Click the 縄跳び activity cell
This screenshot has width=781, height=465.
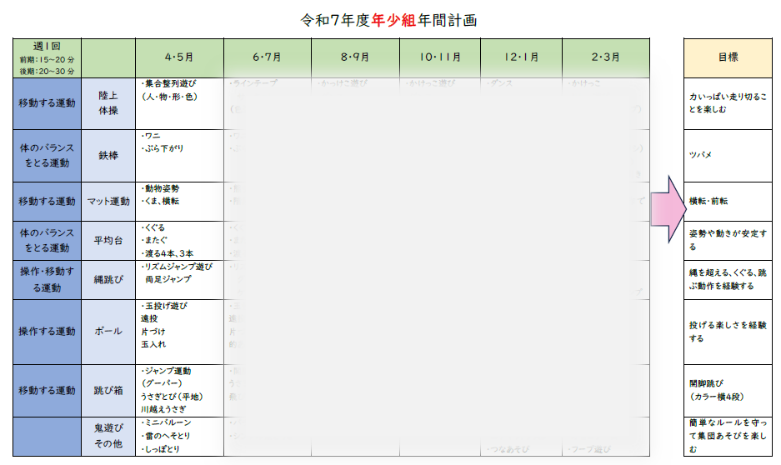108,279
